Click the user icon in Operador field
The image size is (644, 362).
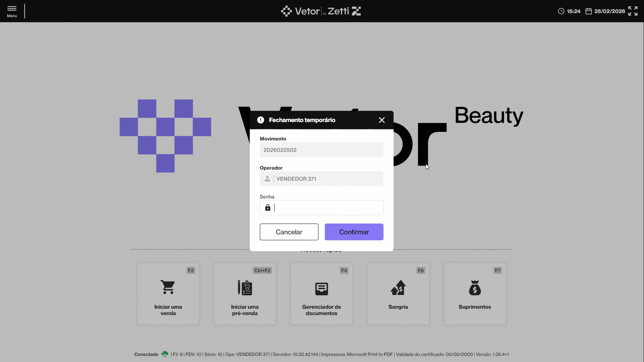click(x=267, y=179)
